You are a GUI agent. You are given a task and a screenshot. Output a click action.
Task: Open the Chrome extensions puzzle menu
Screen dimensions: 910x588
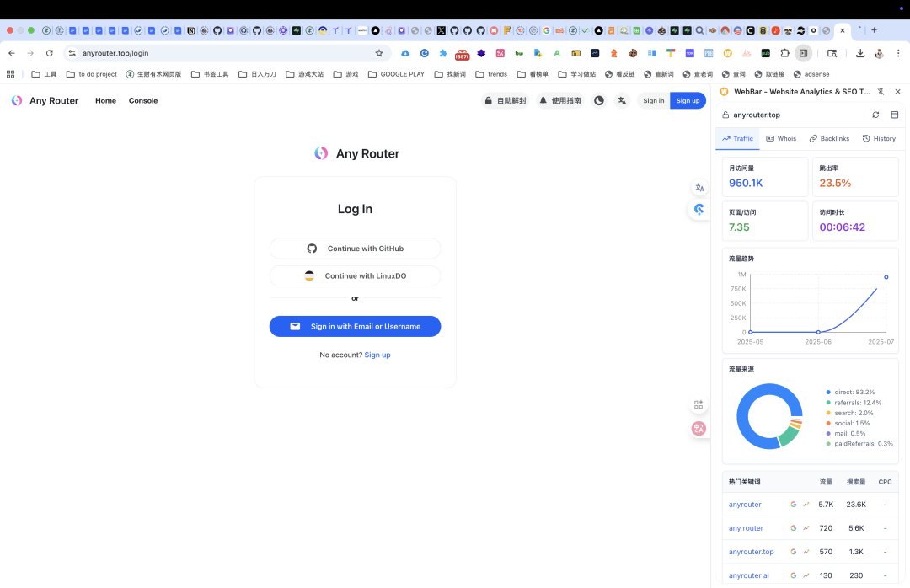(784, 53)
